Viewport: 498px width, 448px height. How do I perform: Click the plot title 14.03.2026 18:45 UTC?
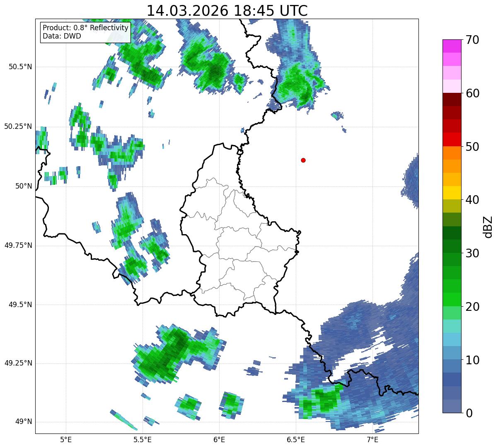pyautogui.click(x=227, y=10)
